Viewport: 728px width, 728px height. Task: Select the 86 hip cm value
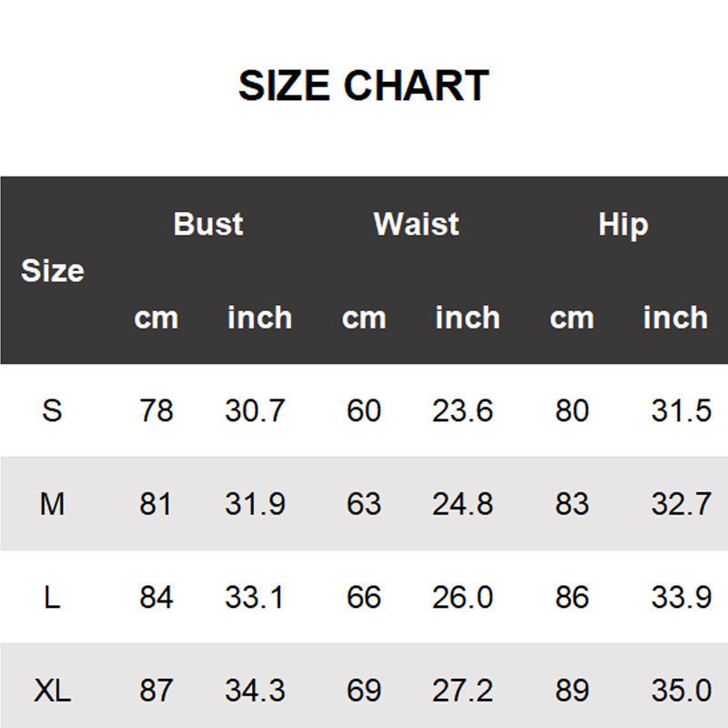pyautogui.click(x=571, y=598)
